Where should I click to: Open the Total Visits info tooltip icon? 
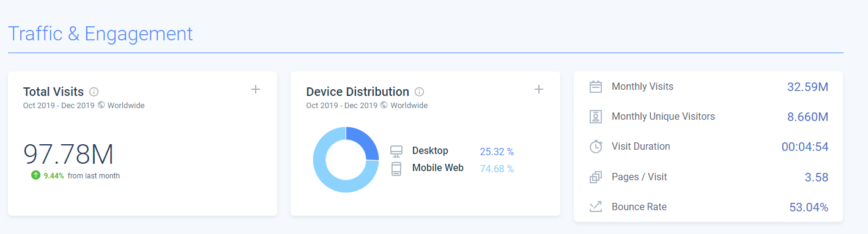94,92
